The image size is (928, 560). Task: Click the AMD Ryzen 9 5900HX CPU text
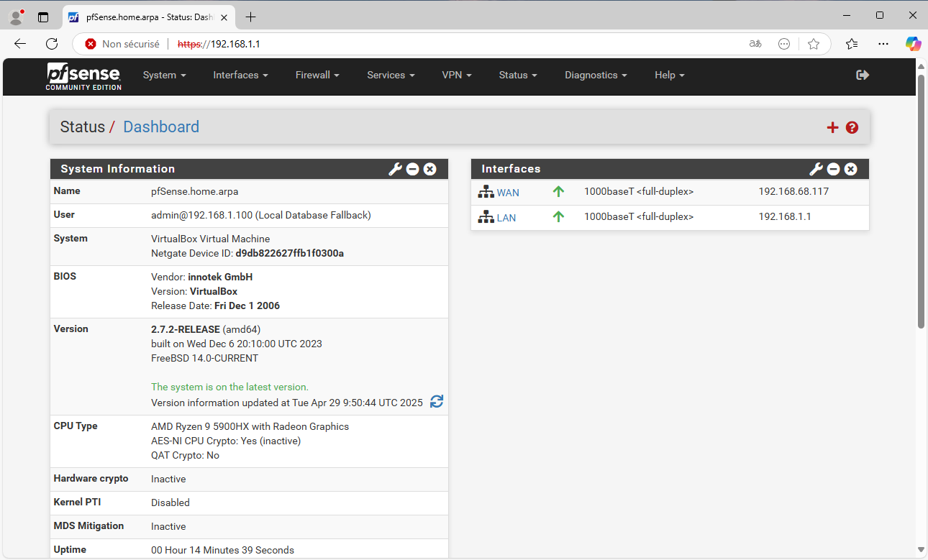(x=250, y=426)
